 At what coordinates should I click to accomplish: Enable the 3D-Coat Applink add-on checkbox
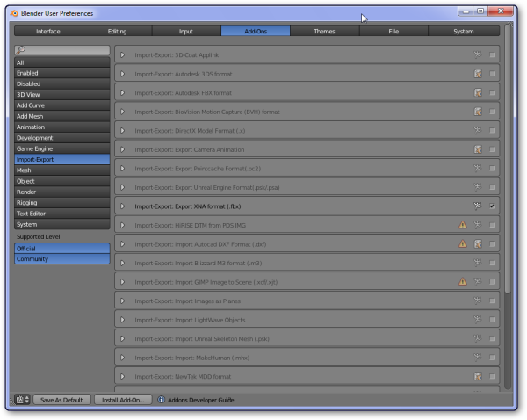pyautogui.click(x=492, y=54)
